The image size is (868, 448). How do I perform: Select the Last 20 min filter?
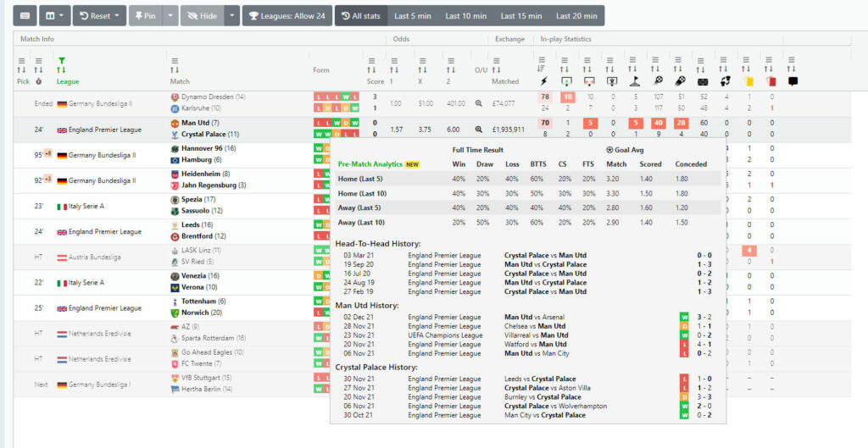(x=576, y=16)
